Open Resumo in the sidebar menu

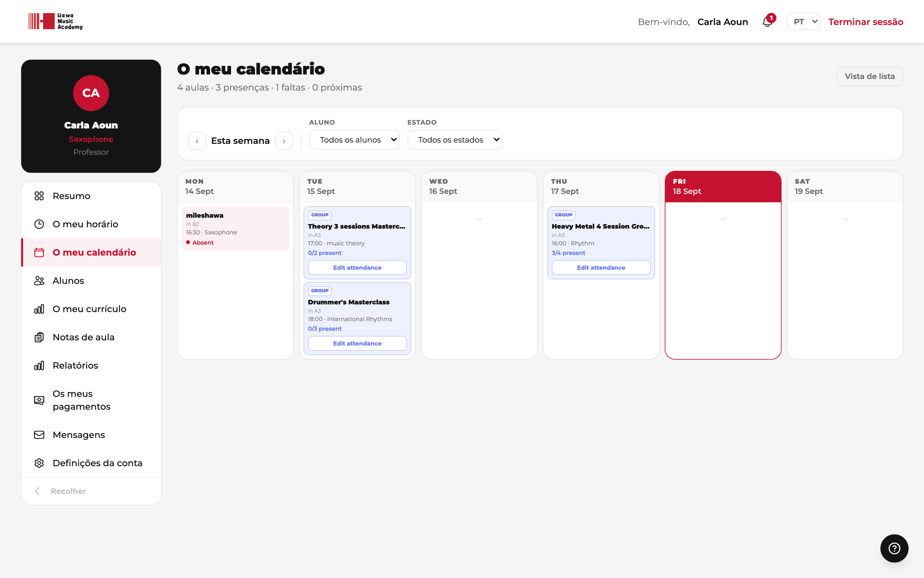91,196
